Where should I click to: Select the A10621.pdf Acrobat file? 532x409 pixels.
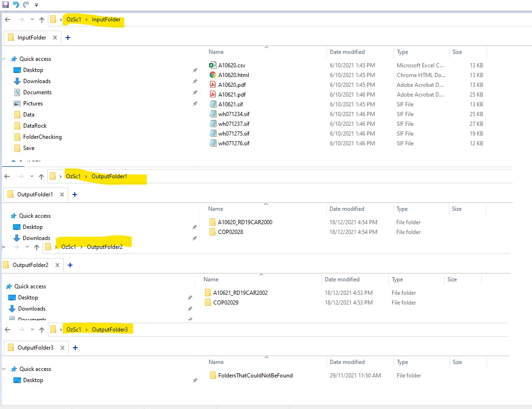pos(231,95)
